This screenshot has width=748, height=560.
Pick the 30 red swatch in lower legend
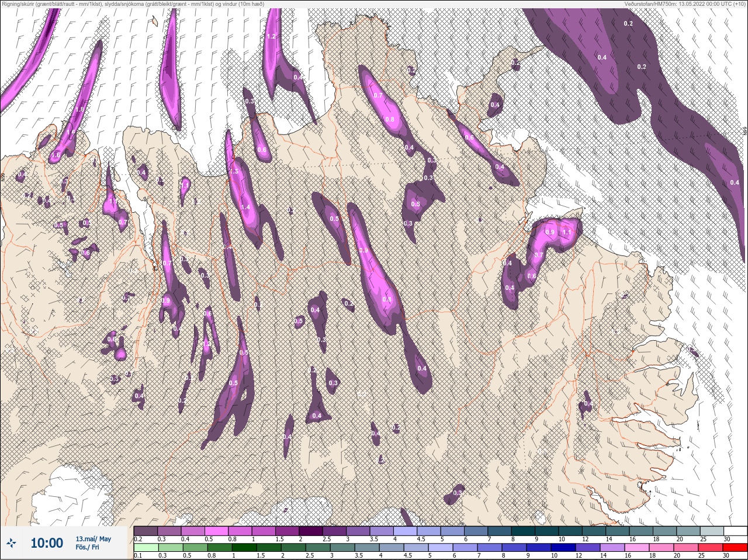[735, 548]
